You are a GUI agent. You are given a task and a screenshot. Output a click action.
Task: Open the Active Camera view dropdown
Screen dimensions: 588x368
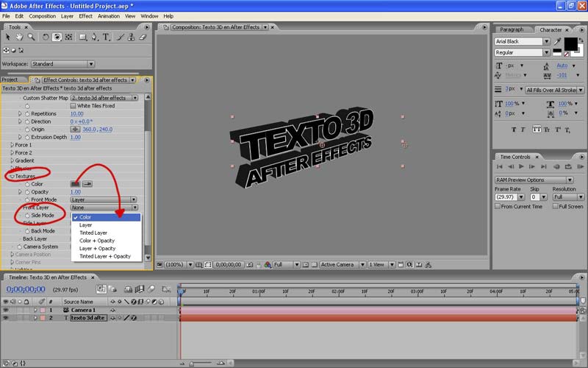(342, 265)
